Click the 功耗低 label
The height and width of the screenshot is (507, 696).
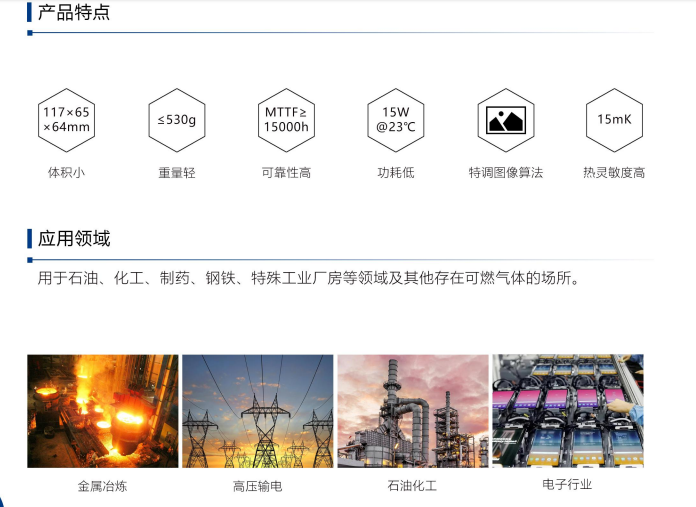tap(395, 173)
